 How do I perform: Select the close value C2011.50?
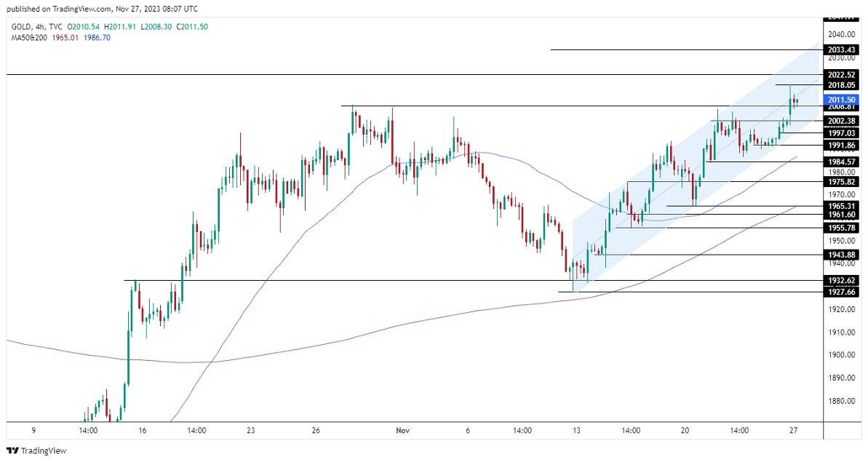coord(192,27)
